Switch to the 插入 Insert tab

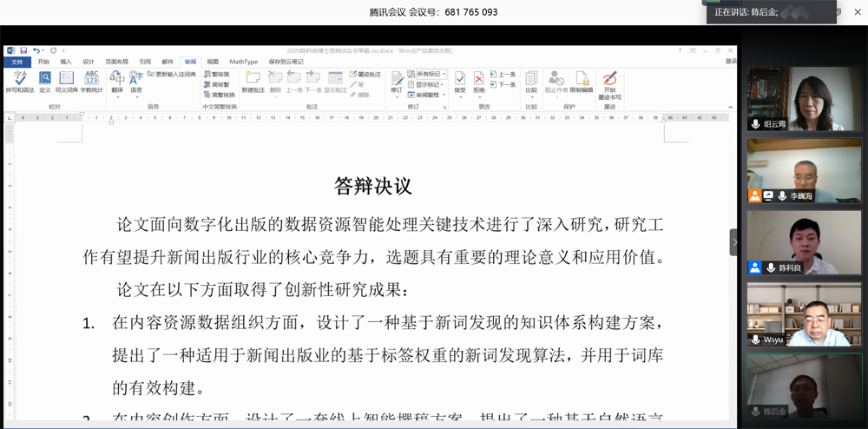pos(66,62)
